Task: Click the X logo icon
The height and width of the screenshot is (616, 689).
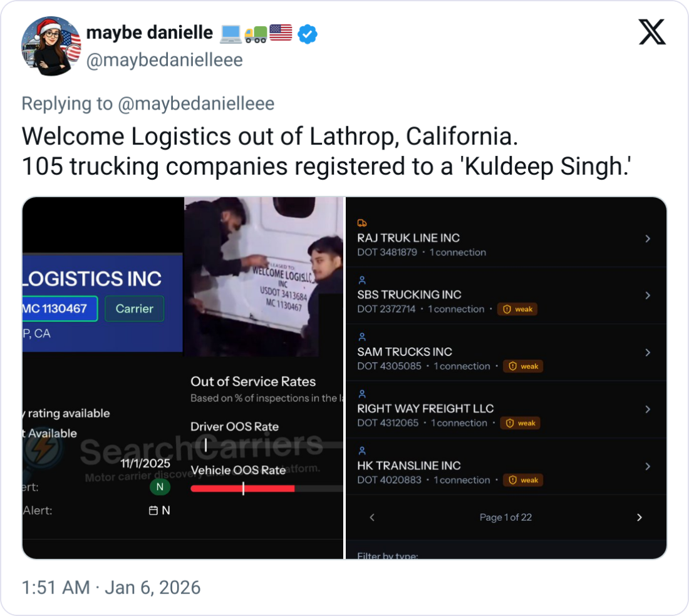Action: (652, 32)
